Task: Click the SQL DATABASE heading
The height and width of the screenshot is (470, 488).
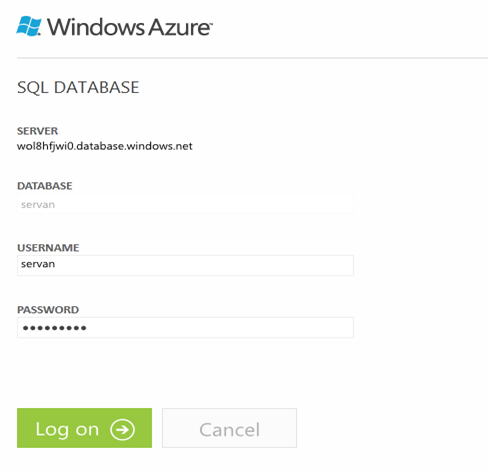Action: (x=78, y=88)
